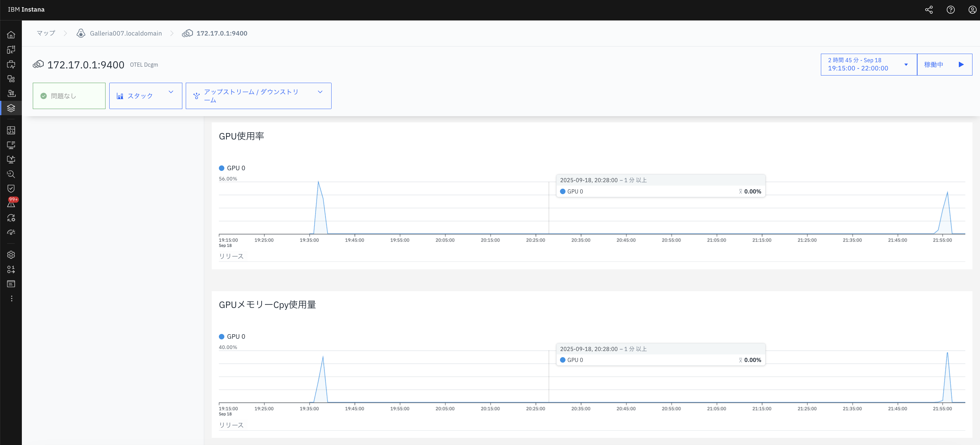Image resolution: width=980 pixels, height=445 pixels.
Task: Open the Analytics query icon in sidebar
Action: tap(11, 174)
